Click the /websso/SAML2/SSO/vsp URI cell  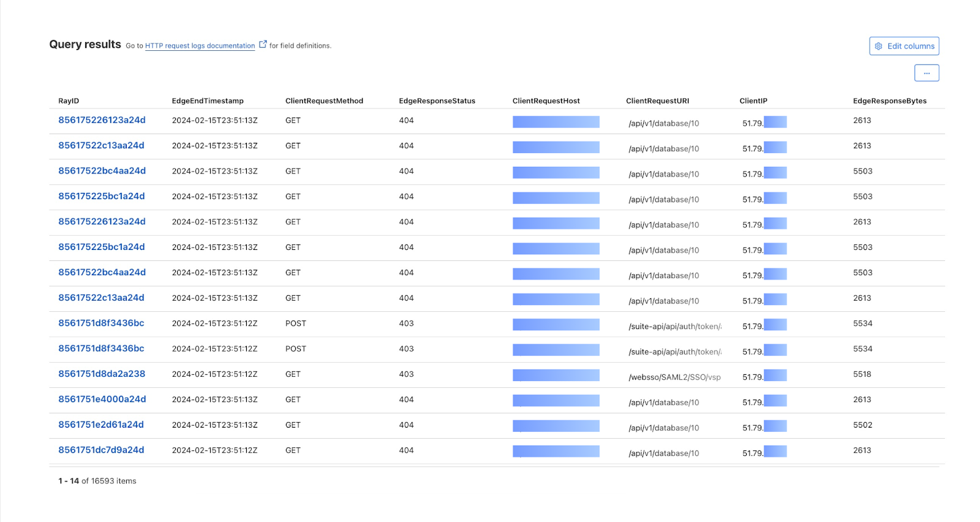tap(674, 377)
